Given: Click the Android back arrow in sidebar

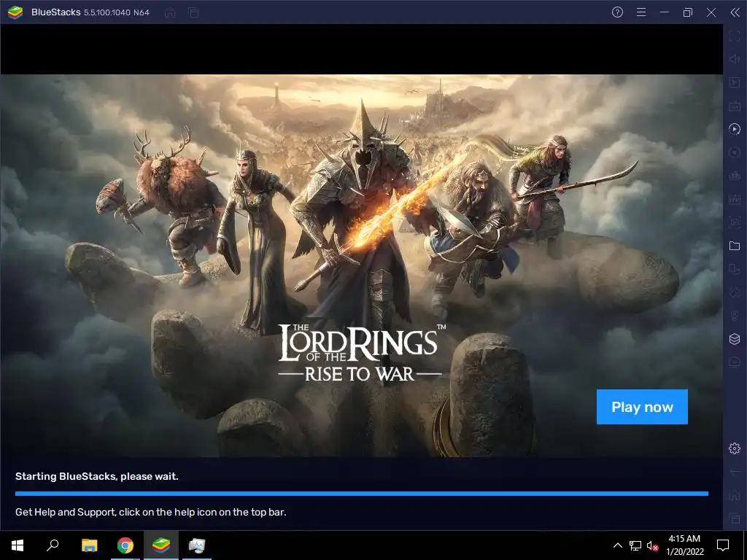Looking at the screenshot, I should 735,472.
